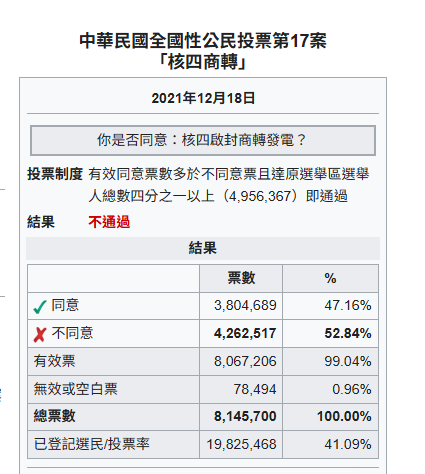Click the red X icon beside 不同意
Viewport: 425px width, 474px height.
pos(40,334)
